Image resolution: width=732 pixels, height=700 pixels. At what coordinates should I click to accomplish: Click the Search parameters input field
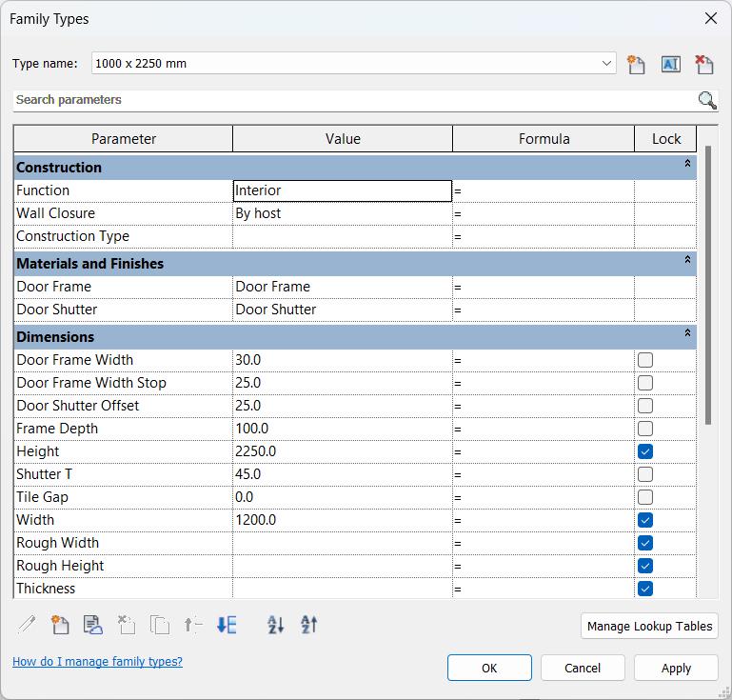click(x=352, y=100)
